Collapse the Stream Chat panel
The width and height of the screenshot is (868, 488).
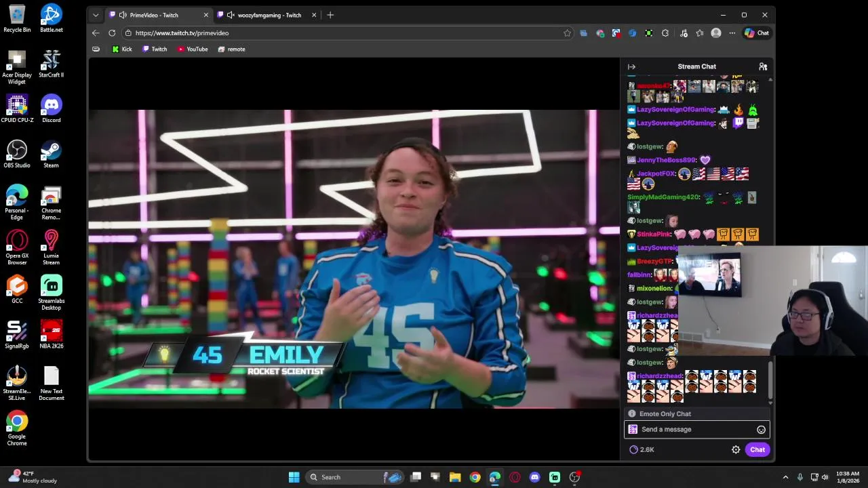tap(631, 66)
